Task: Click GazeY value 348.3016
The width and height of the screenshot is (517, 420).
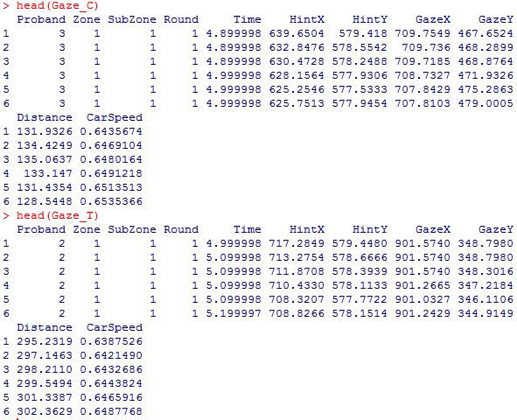Action: coord(486,271)
